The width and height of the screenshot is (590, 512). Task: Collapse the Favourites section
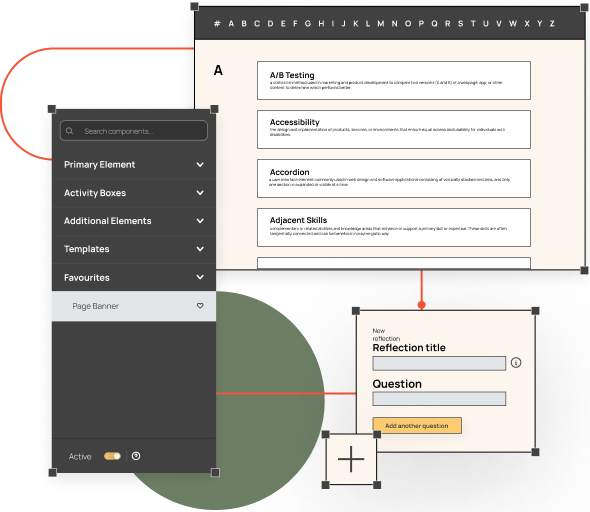coord(134,278)
